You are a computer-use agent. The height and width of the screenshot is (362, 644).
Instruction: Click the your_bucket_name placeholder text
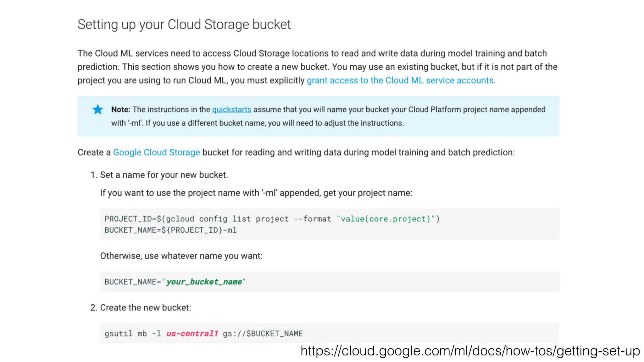pyautogui.click(x=204, y=282)
